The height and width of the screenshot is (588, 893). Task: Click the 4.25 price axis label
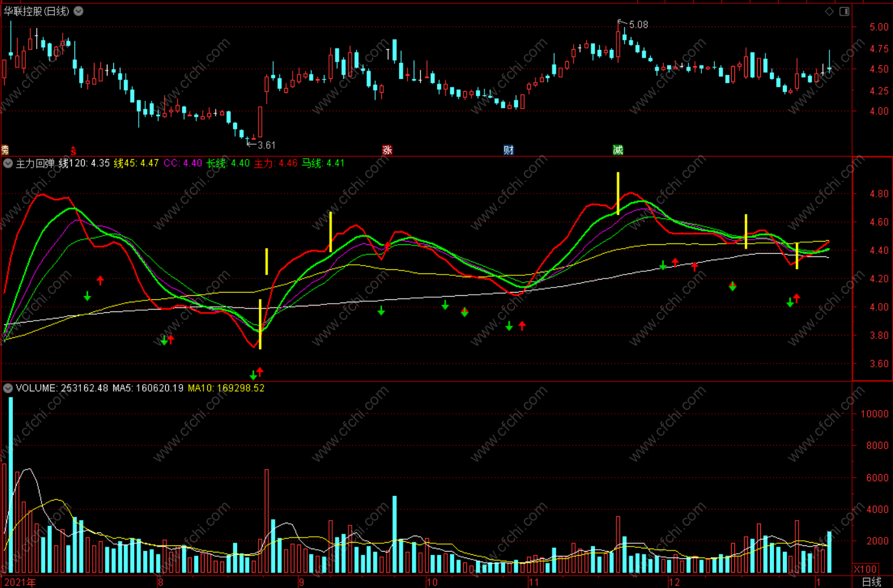[x=879, y=91]
